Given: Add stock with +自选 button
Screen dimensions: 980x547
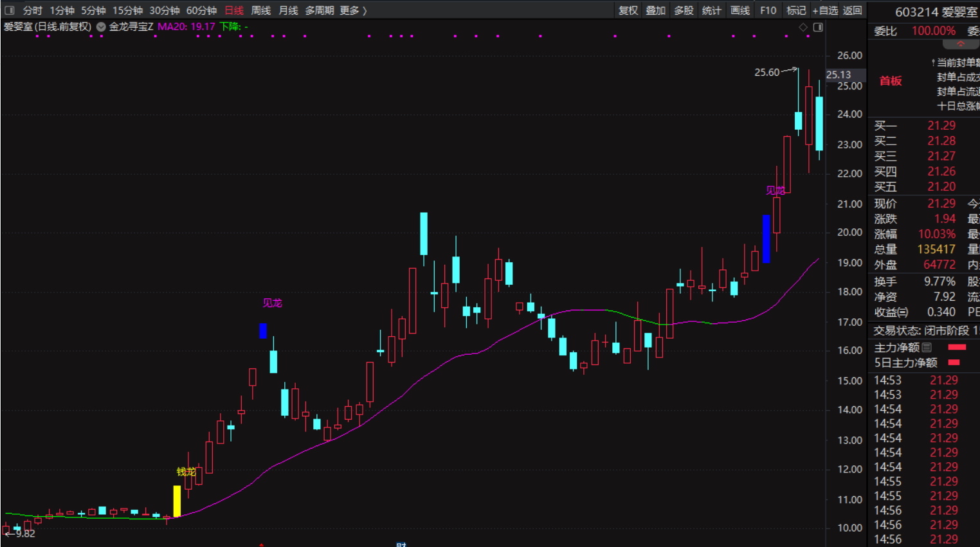Looking at the screenshot, I should tap(825, 10).
